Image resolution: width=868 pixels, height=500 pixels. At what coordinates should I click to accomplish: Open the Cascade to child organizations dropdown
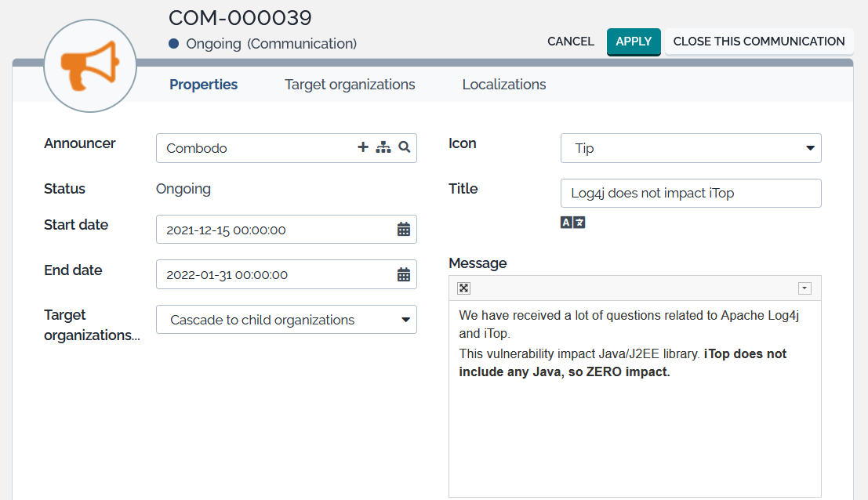[405, 320]
